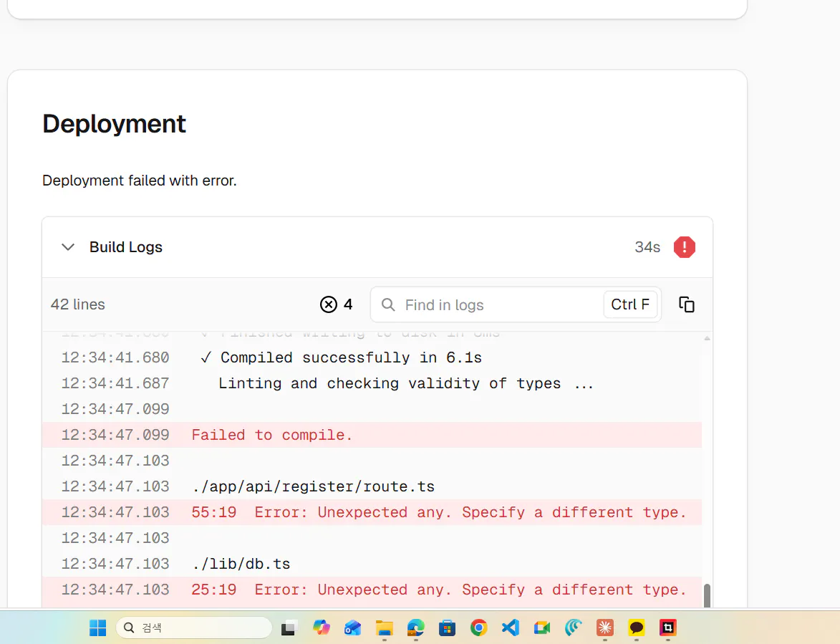Click the red build error status icon
This screenshot has height=644, width=840.
[684, 247]
